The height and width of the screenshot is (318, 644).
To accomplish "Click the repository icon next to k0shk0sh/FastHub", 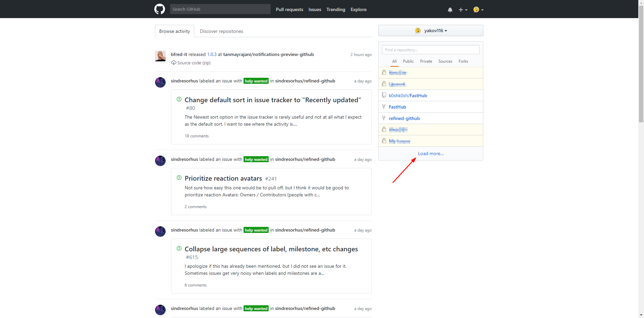I will point(384,95).
